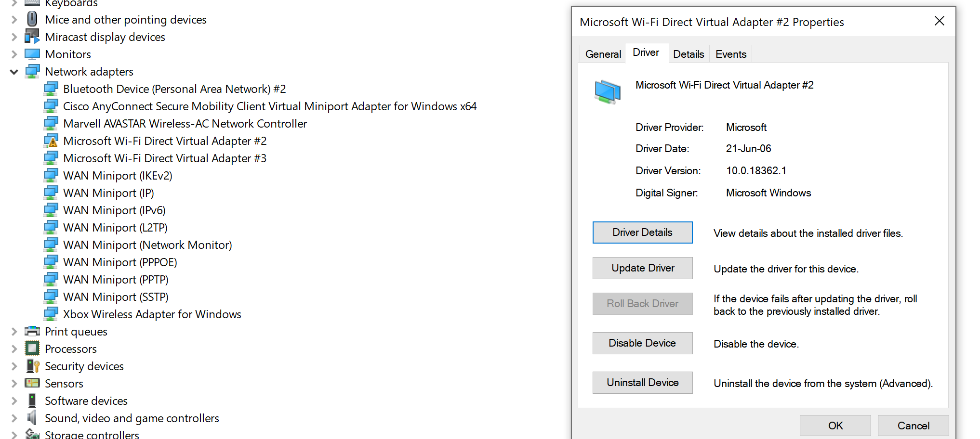Click the warning icon on Wi-Fi Direct Adapter #2
Viewport: 980px width, 439px height.
[51, 141]
